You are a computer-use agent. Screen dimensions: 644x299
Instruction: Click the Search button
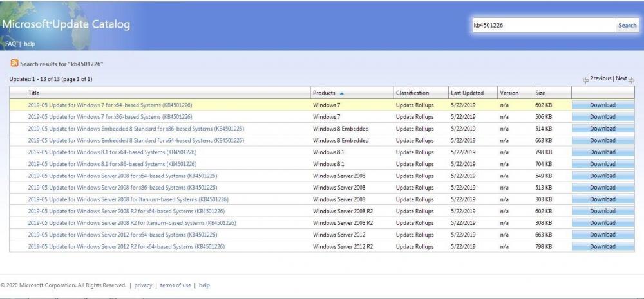coord(627,26)
